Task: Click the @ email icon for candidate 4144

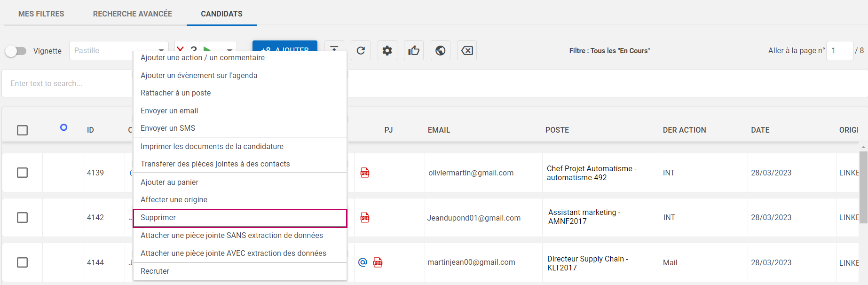Action: coord(363,262)
